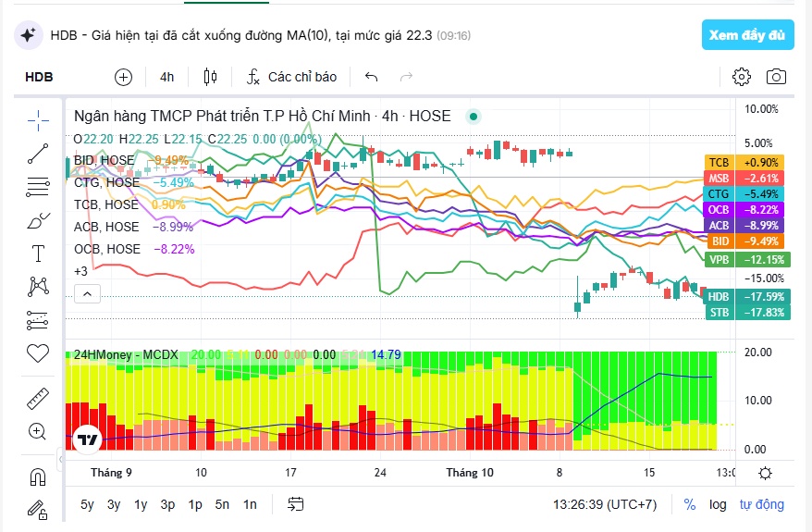Select the STB −17.83% price label
This screenshot has width=812, height=532.
747,313
